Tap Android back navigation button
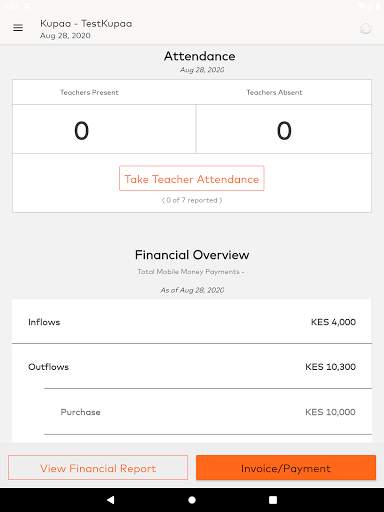The image size is (384, 512). coord(111,500)
